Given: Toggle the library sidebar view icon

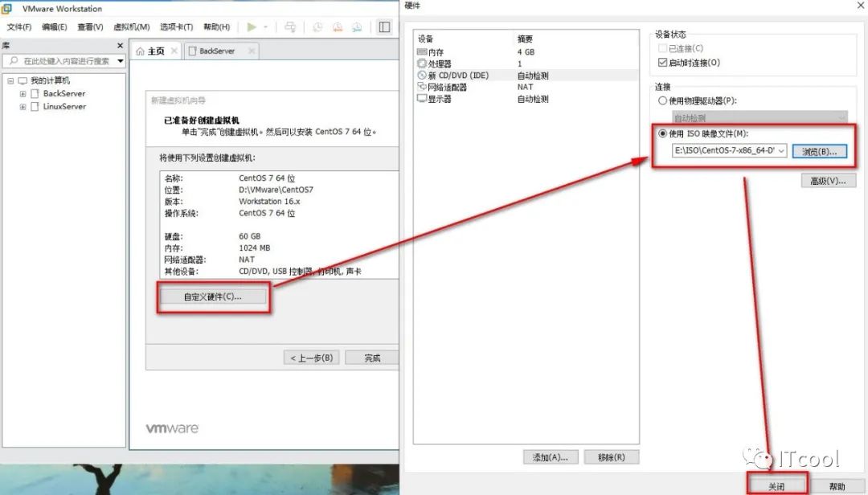Looking at the screenshot, I should pos(384,27).
